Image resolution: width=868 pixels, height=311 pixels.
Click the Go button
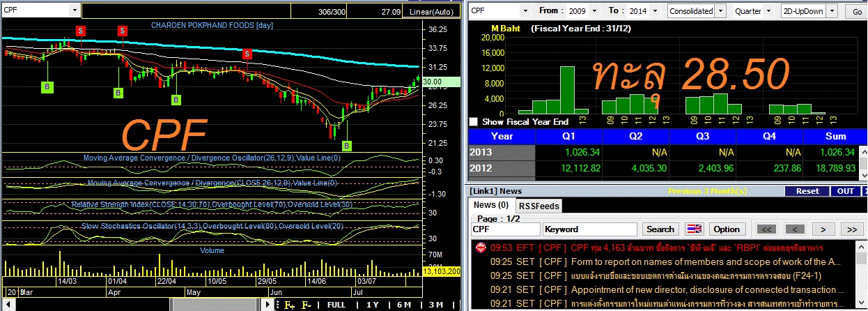(x=856, y=12)
